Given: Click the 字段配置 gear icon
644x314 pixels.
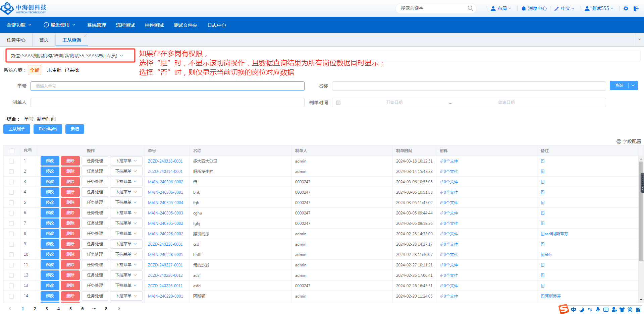Looking at the screenshot, I should click(619, 141).
